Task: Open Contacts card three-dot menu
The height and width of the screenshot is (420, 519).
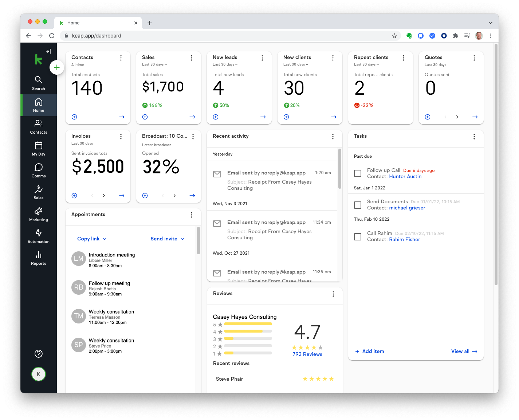Action: pyautogui.click(x=121, y=58)
